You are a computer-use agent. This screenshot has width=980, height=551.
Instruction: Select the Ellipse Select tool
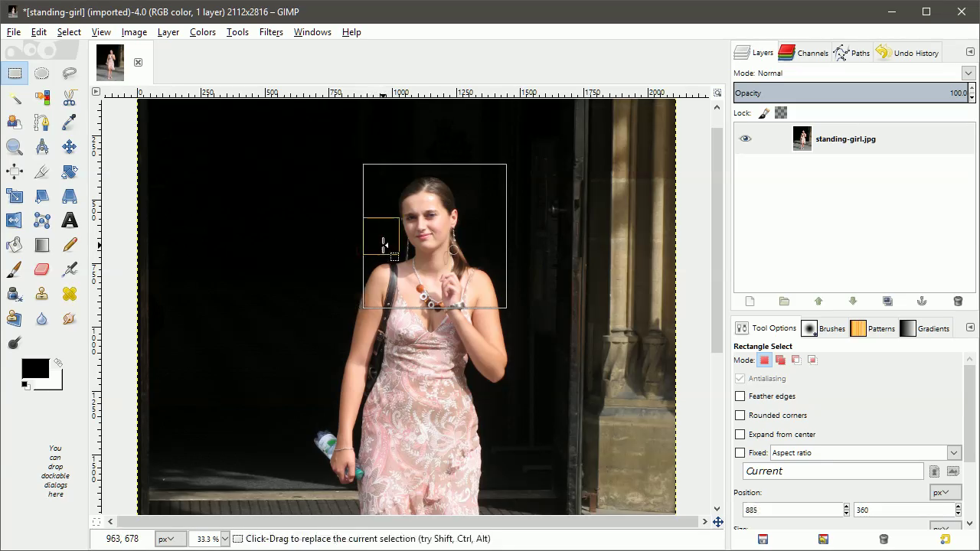click(41, 73)
